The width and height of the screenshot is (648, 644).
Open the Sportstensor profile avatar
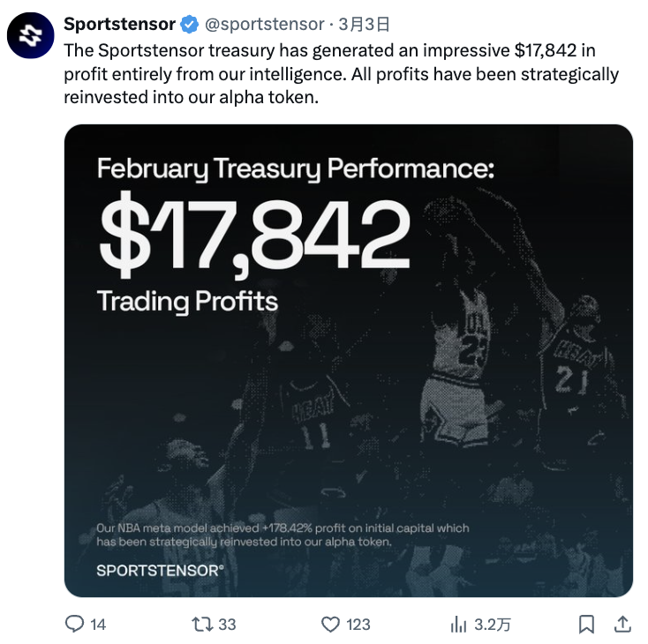[31, 35]
